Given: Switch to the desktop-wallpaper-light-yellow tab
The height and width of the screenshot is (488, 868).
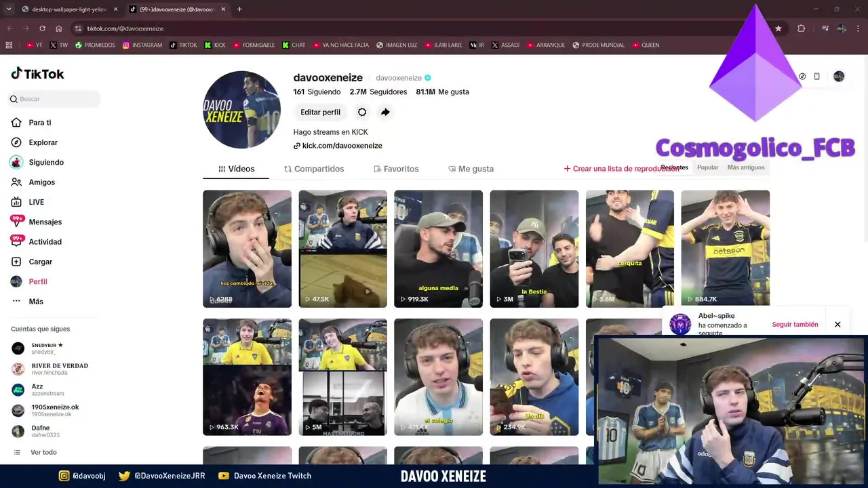Looking at the screenshot, I should click(x=69, y=9).
